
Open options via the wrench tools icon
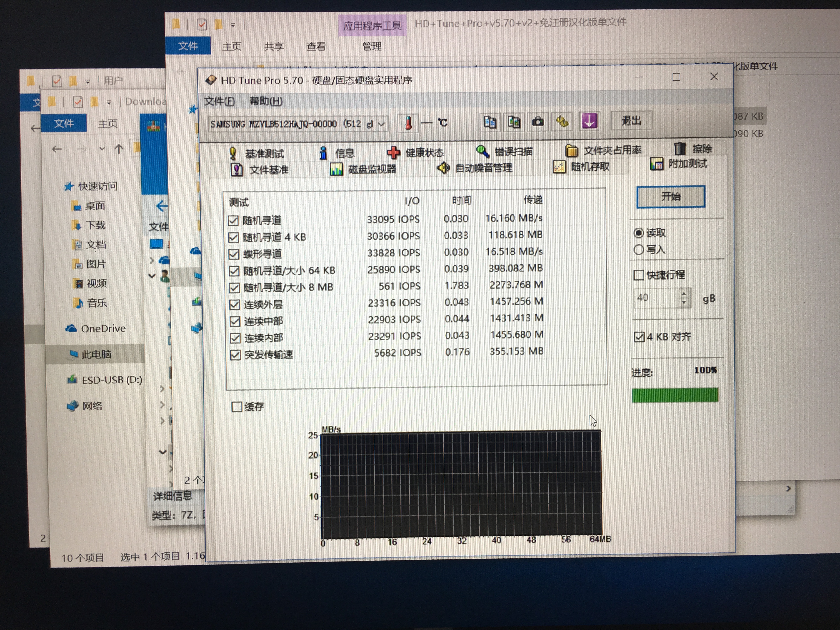click(x=562, y=121)
